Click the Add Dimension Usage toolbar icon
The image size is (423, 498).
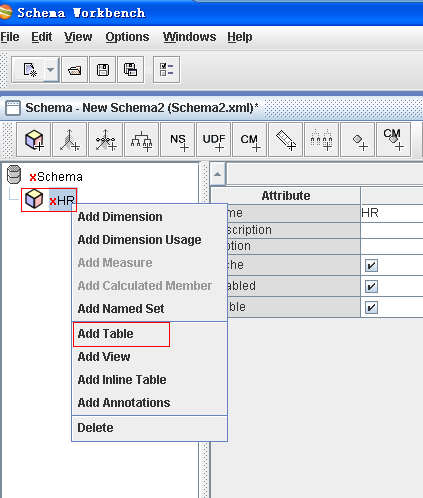pos(106,140)
